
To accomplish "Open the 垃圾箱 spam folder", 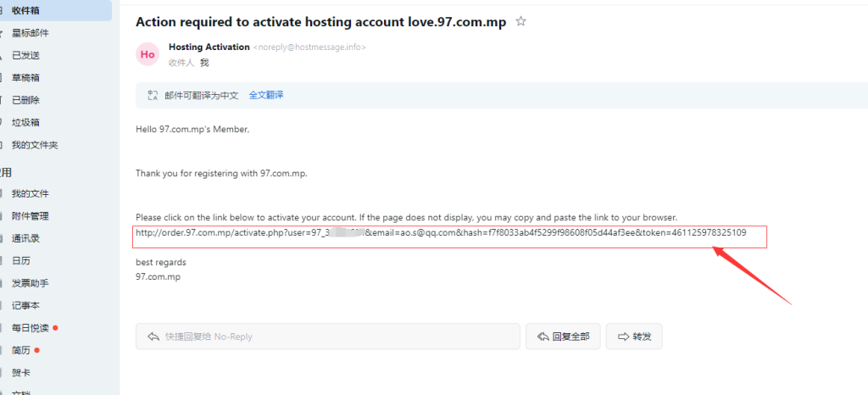I will point(25,122).
